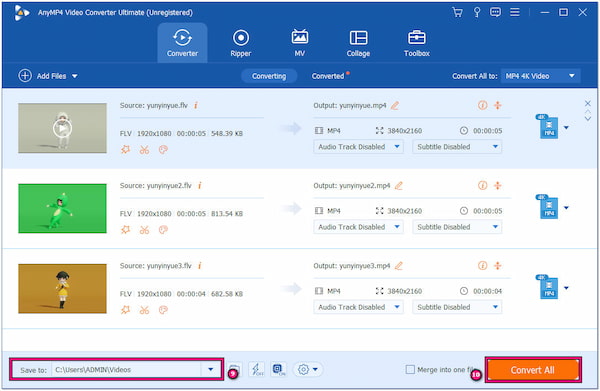Rename output yunyinyue2.mp4 with pencil icon

tap(399, 186)
